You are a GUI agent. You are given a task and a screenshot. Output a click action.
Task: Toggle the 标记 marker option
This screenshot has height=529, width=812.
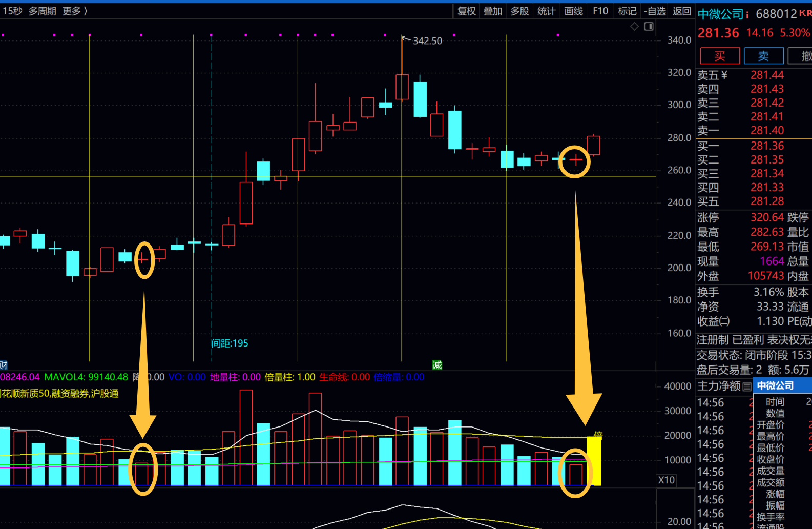(x=627, y=11)
